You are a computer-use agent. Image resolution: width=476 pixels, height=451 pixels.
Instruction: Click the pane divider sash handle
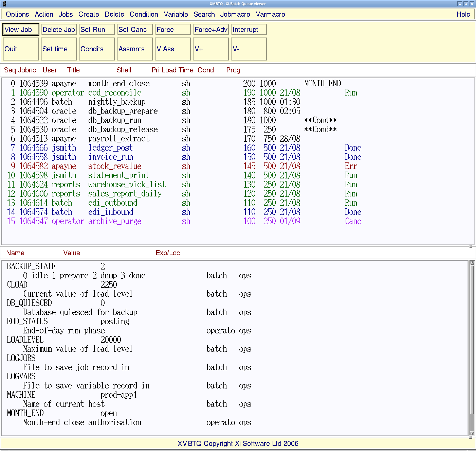coord(471,246)
